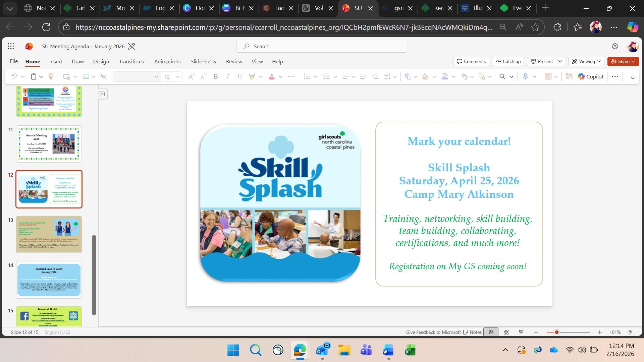Viewport: 644px width, 362px height.
Task: Open the Transitions ribbon tab
Action: click(x=131, y=61)
